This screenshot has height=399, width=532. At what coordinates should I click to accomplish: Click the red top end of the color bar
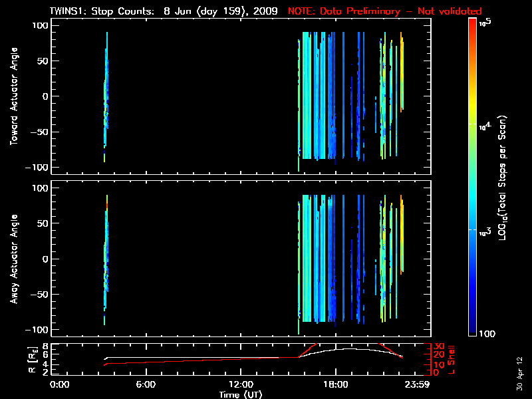(472, 21)
